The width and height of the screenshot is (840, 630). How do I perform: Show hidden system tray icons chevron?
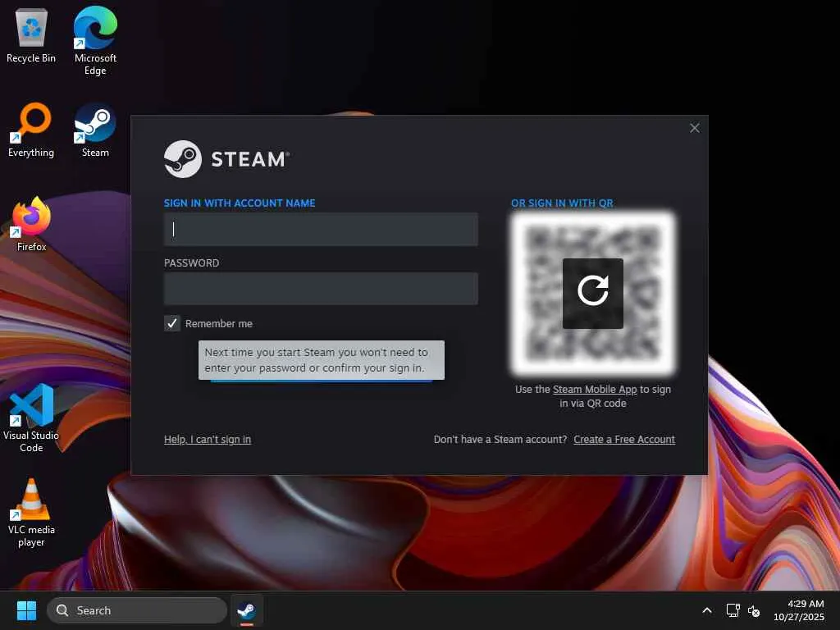click(706, 610)
